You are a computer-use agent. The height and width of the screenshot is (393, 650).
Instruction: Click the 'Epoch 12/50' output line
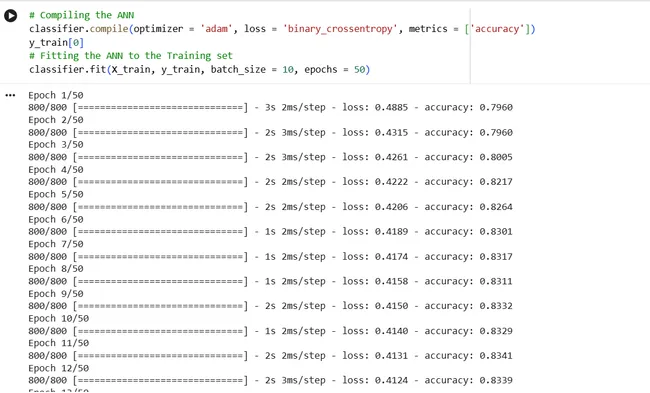tap(58, 369)
